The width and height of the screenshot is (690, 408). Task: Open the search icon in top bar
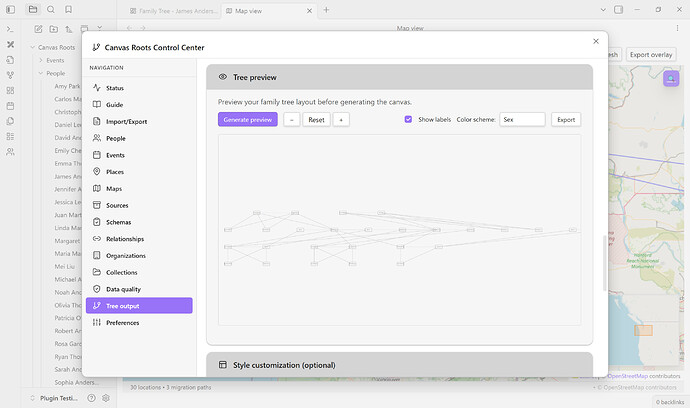[50, 10]
